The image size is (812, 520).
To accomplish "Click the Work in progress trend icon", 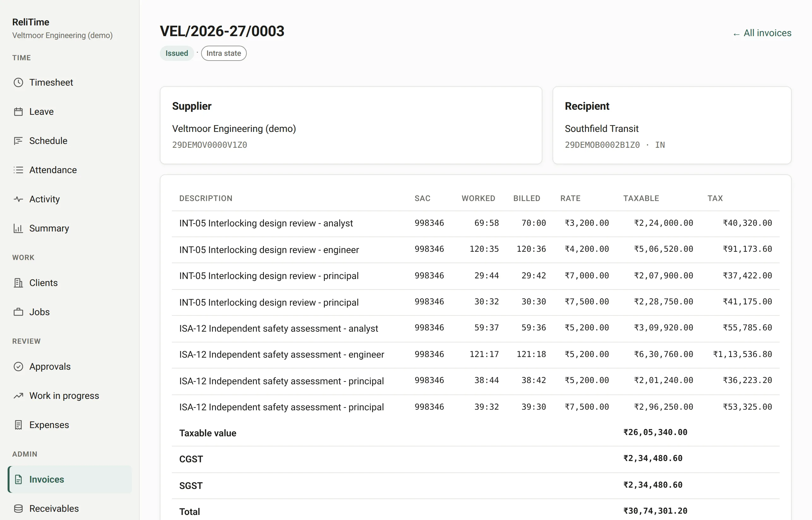I will [18, 396].
